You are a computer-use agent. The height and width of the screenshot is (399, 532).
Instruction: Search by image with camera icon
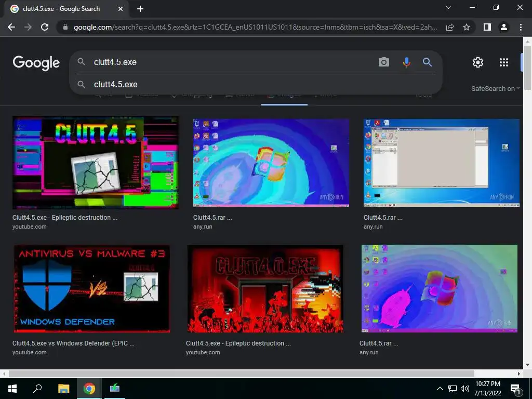click(x=384, y=62)
